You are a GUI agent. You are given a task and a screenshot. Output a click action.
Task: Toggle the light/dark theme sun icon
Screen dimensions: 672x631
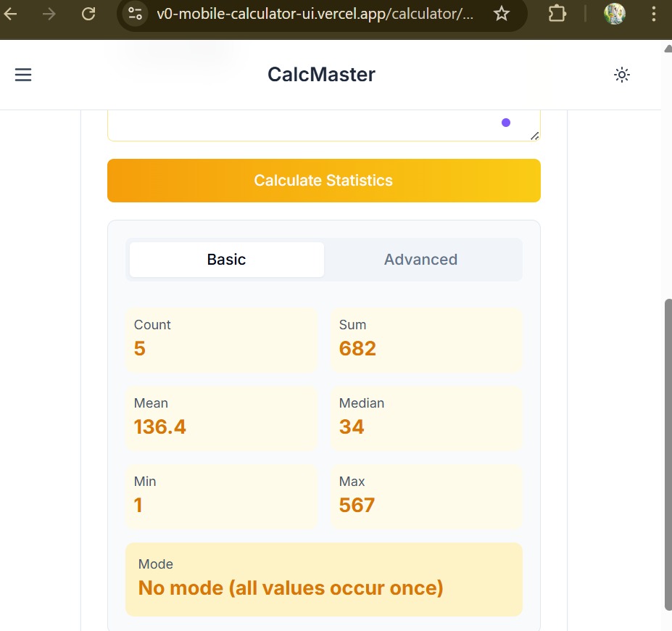(621, 75)
